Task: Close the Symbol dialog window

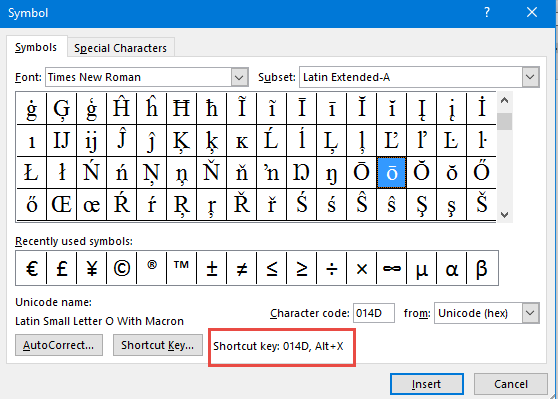Action: [x=532, y=12]
